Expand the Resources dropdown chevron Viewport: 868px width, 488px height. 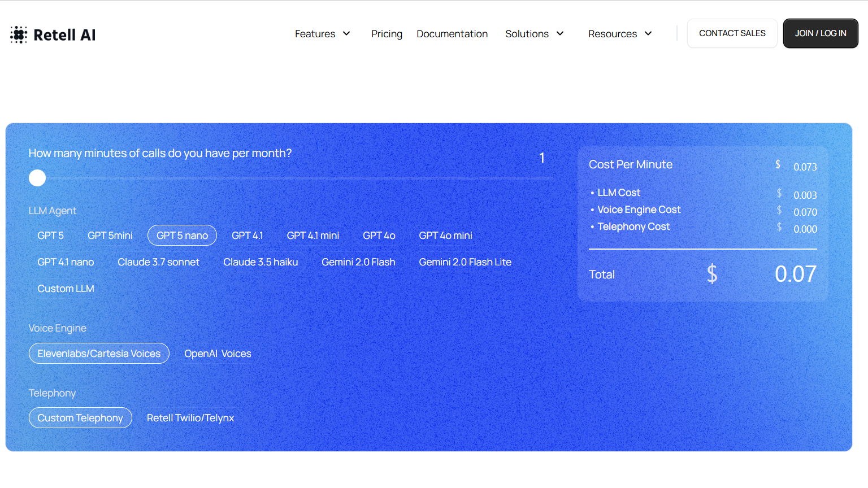648,34
